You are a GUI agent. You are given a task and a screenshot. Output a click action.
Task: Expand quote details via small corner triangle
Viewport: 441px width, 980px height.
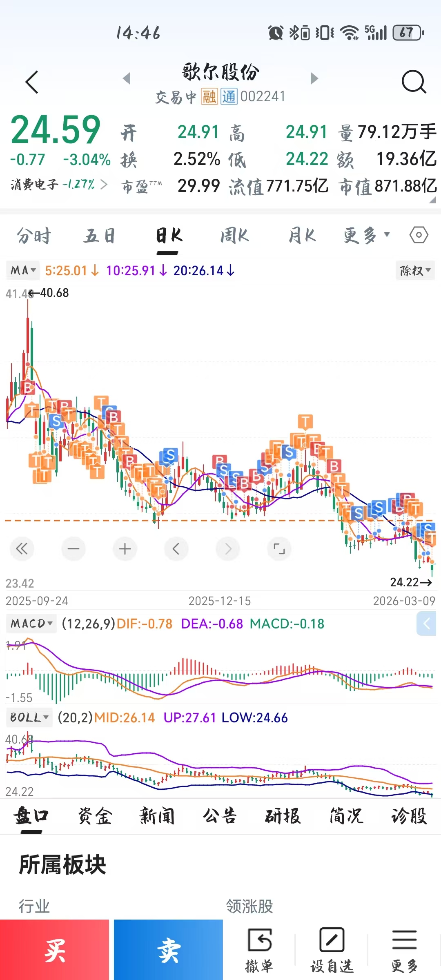432,200
